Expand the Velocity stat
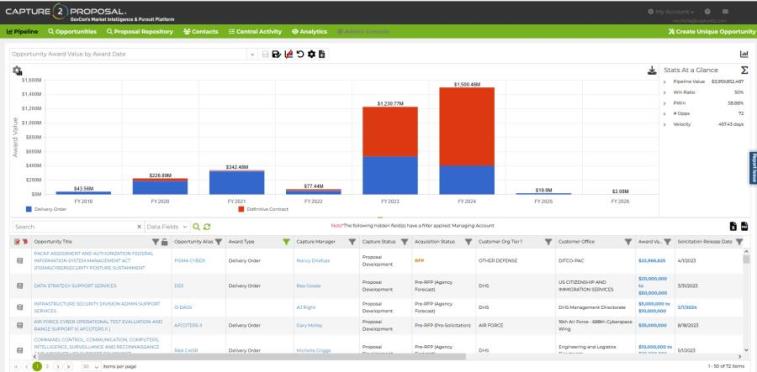This screenshot has width=757, height=372. pos(665,124)
